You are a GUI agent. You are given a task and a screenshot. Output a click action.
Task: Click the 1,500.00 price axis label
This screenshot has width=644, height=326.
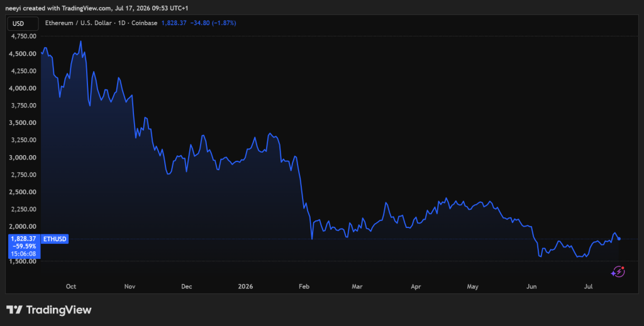click(23, 261)
